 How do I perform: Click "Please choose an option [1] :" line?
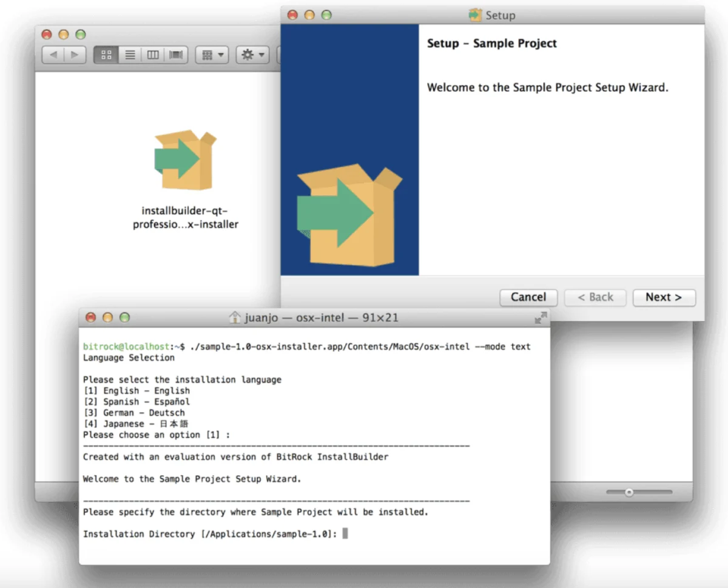pos(157,434)
